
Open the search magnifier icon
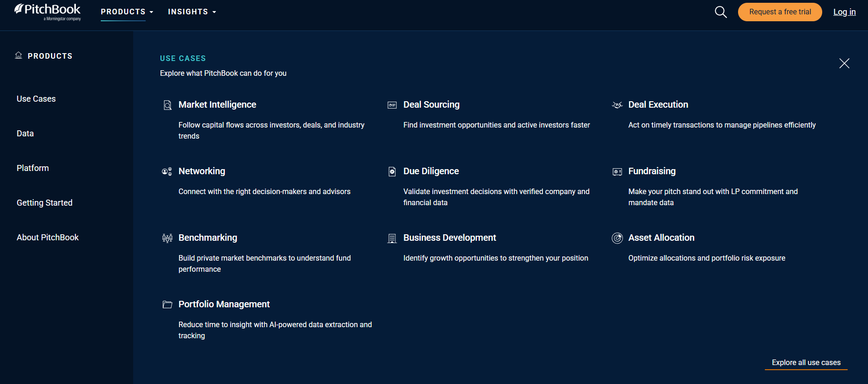point(720,12)
